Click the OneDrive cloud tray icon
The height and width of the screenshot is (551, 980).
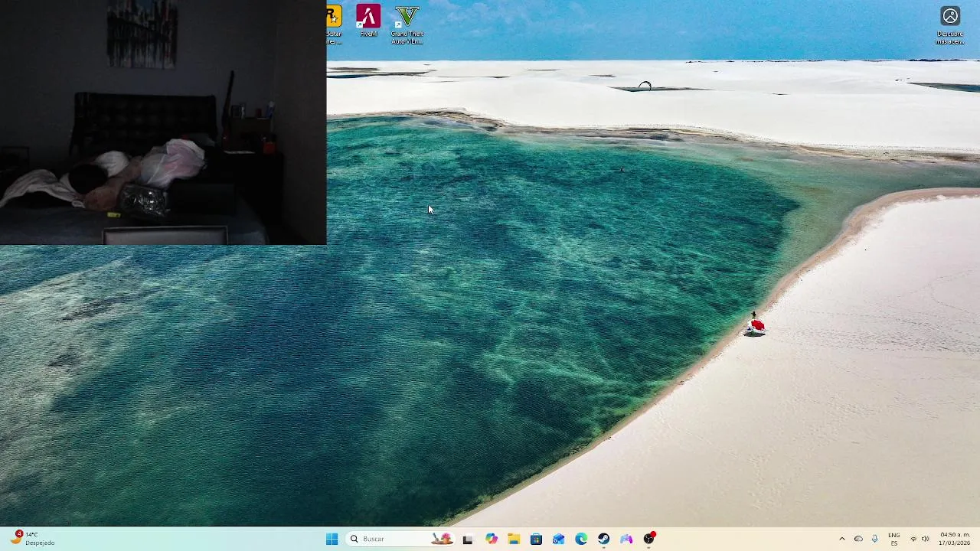click(858, 539)
